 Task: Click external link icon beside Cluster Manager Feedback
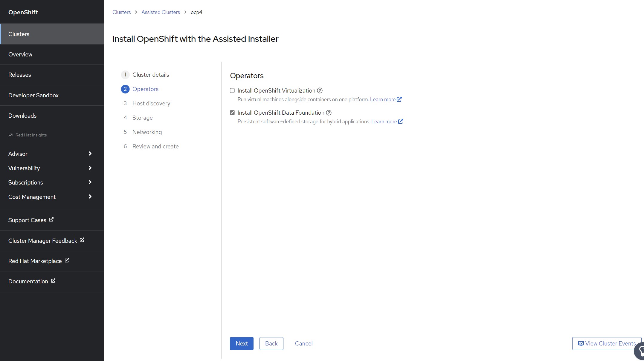[82, 240]
